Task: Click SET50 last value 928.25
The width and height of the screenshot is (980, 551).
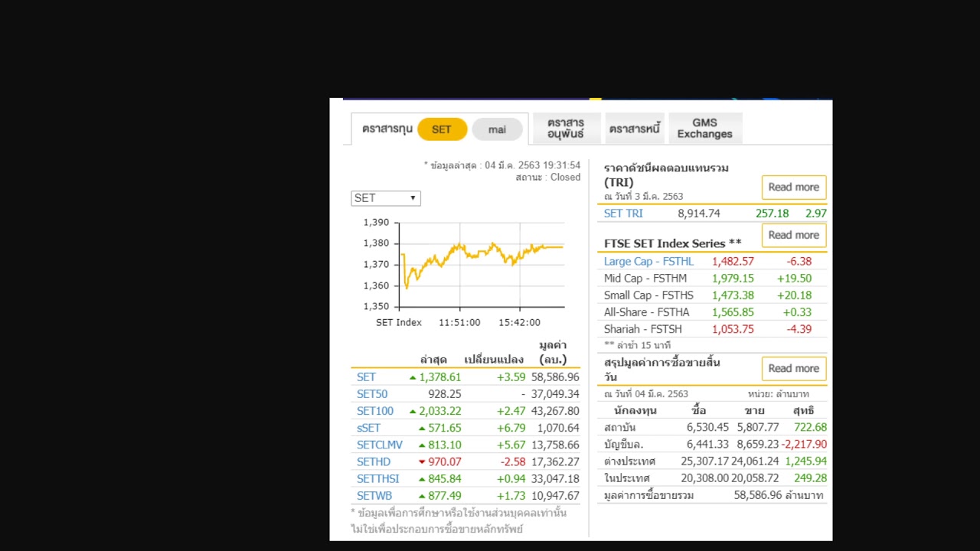Action: (445, 394)
